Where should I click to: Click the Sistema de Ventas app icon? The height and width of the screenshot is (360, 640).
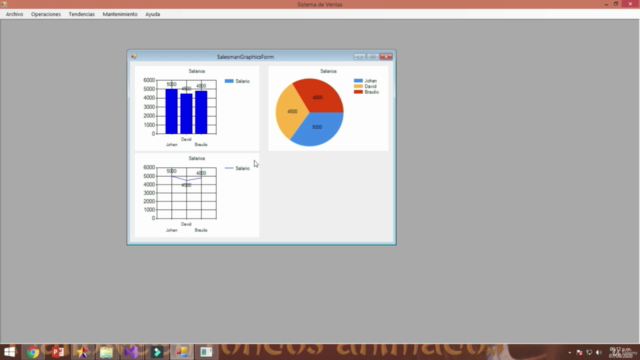4,4
